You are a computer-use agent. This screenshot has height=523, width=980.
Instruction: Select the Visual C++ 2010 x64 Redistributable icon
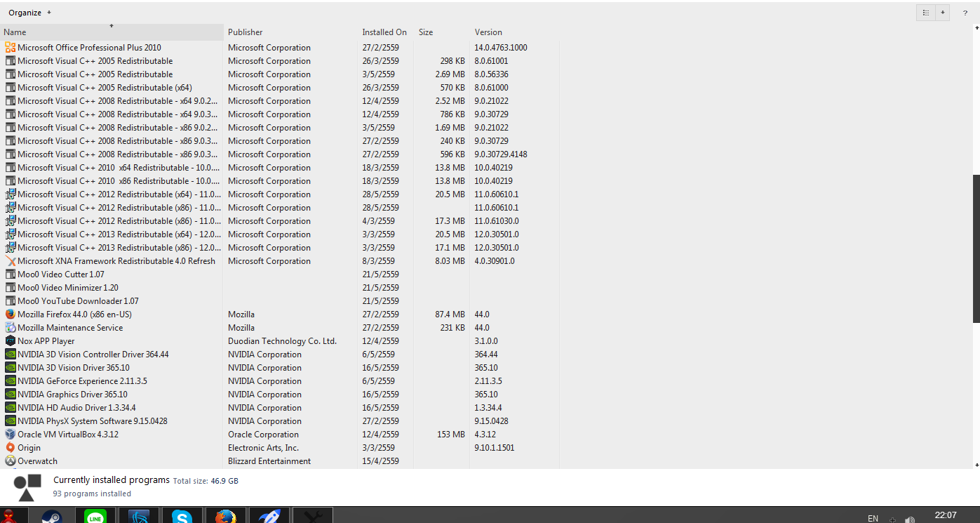(10, 168)
